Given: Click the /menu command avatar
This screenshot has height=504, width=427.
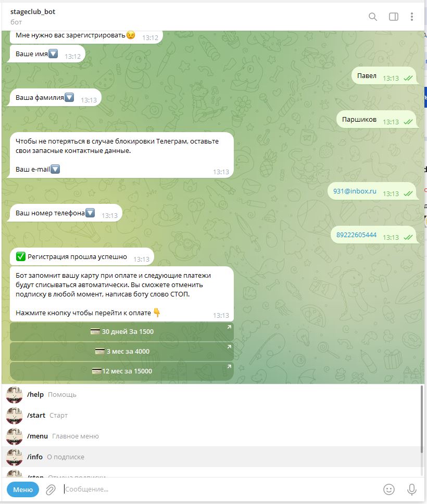Looking at the screenshot, I should (15, 436).
